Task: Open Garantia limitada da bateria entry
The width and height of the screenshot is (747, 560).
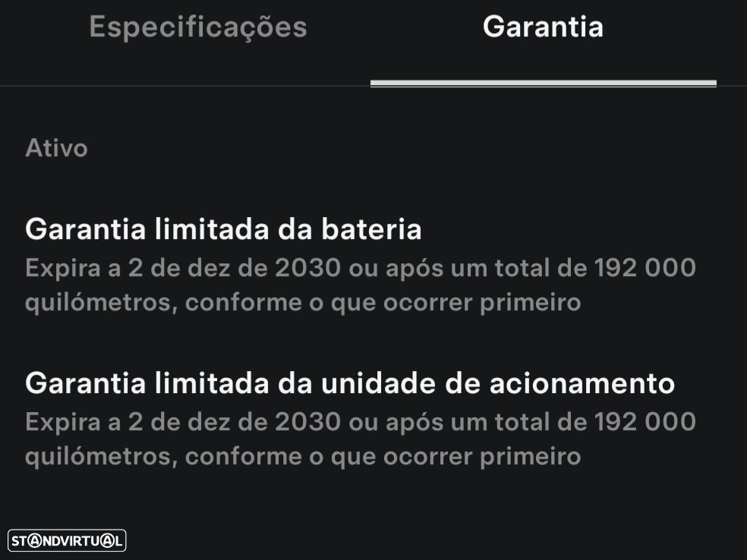Action: coord(223,229)
